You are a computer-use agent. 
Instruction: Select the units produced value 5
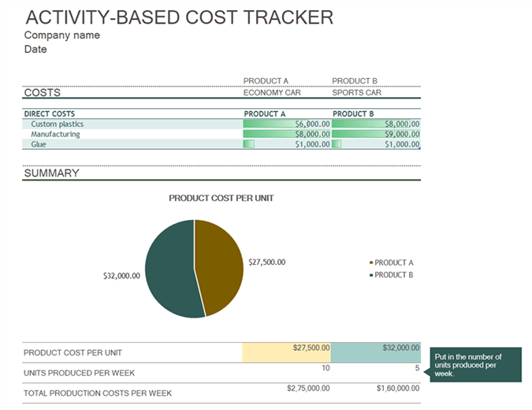417,368
